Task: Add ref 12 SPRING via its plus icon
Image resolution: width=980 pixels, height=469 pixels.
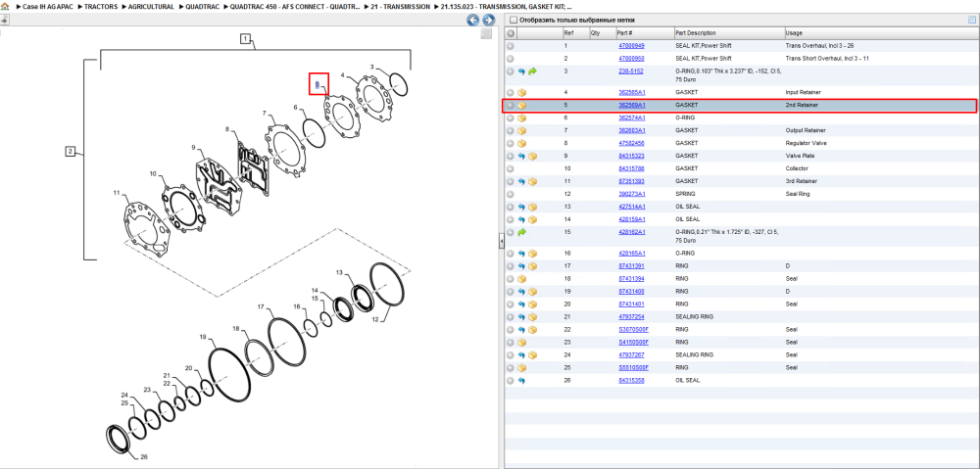Action: point(511,194)
